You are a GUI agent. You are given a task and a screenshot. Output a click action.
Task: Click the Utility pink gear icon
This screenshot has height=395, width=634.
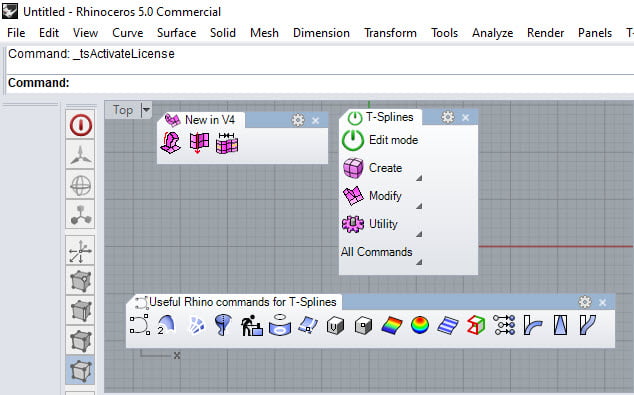pos(353,224)
